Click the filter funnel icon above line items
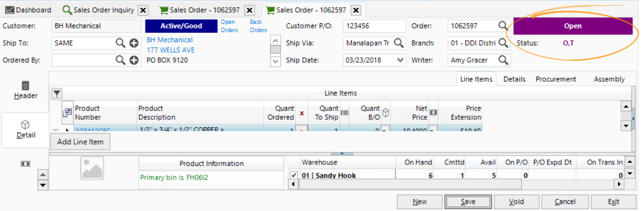The width and height of the screenshot is (644, 211). pos(57,93)
